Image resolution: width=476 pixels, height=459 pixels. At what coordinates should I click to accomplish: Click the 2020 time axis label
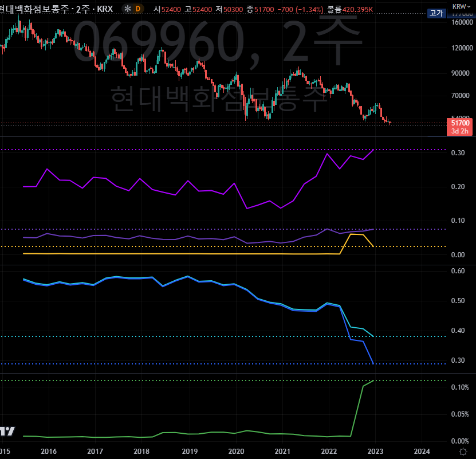point(236,451)
